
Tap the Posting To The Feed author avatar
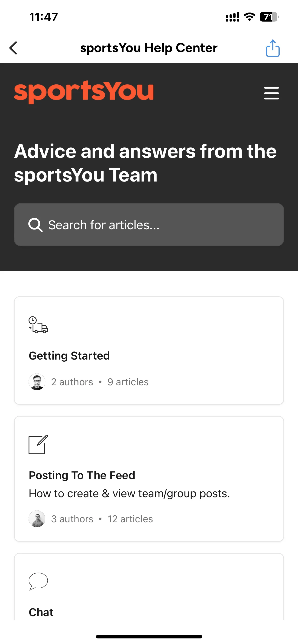[x=37, y=519]
